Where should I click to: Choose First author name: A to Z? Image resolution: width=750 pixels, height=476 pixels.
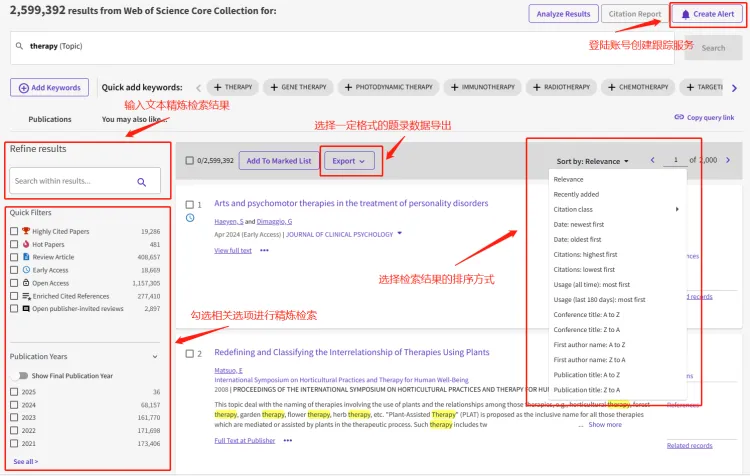point(589,345)
